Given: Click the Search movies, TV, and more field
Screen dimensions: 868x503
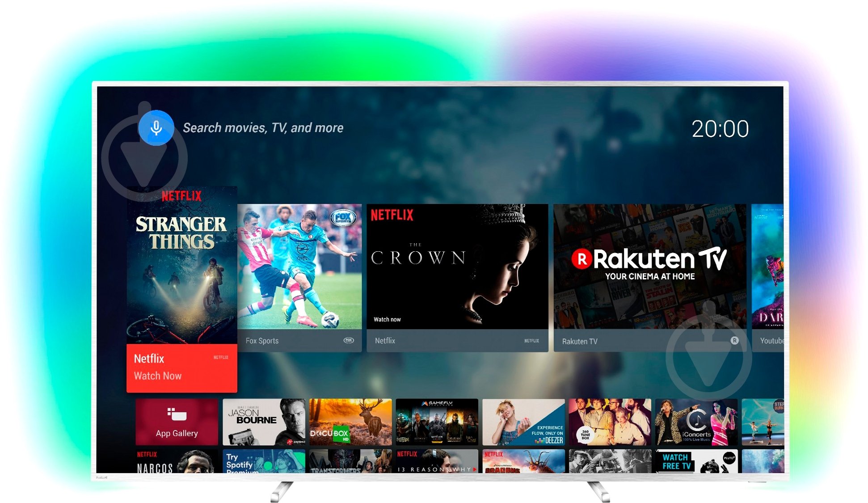Looking at the screenshot, I should 263,128.
